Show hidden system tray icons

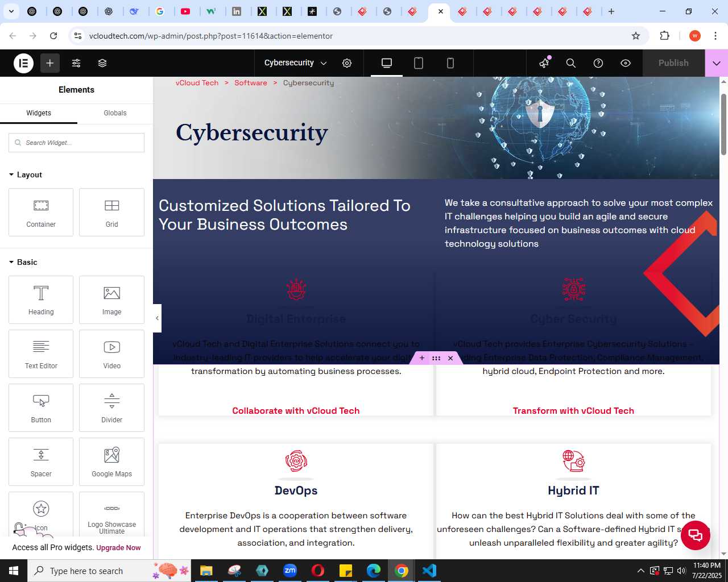pos(641,571)
